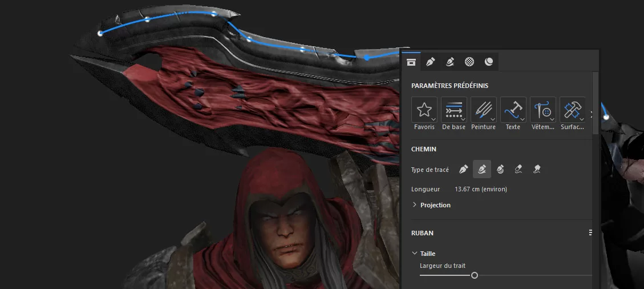Open the De base presets dropdown
Viewport: 644px width, 289px height.
tap(453, 110)
